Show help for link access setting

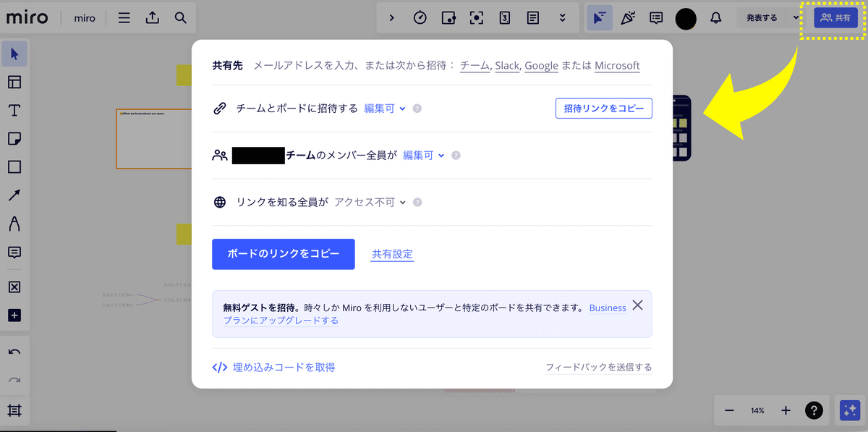point(417,203)
